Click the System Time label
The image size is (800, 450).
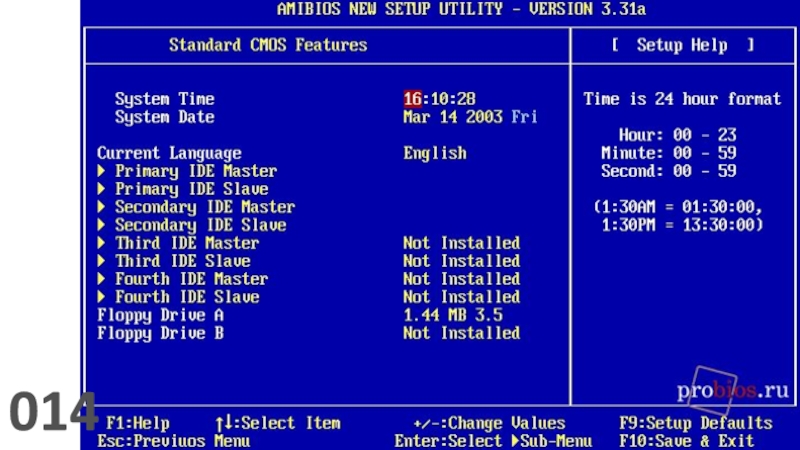(x=164, y=98)
